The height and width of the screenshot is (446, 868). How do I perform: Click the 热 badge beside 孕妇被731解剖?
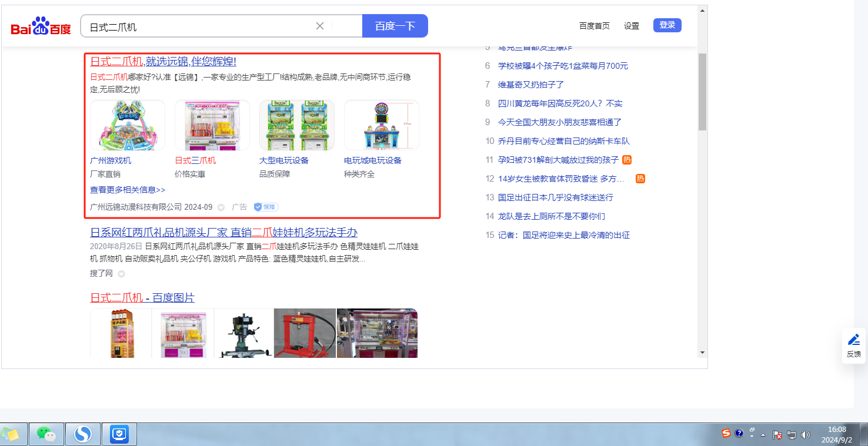click(x=627, y=160)
